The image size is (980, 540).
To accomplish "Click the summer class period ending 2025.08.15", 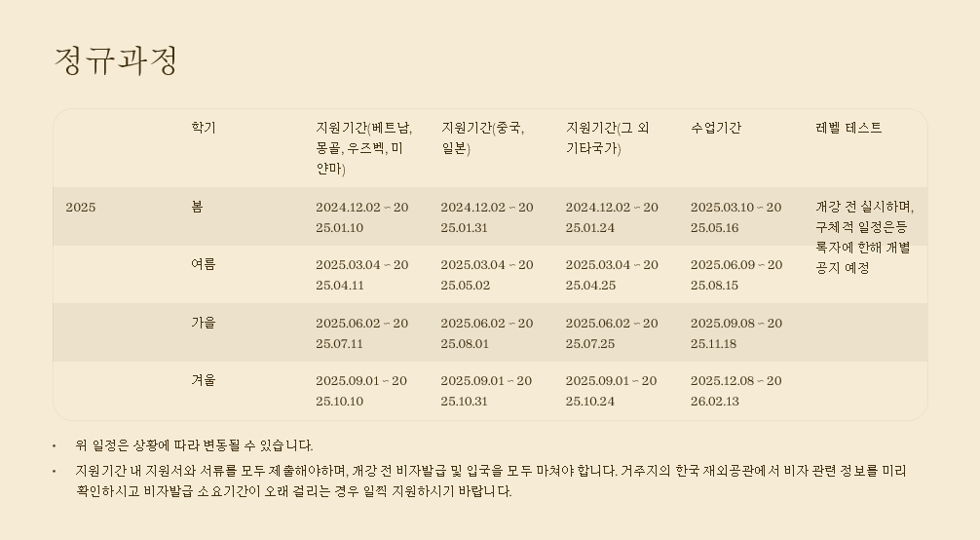I will click(x=735, y=275).
